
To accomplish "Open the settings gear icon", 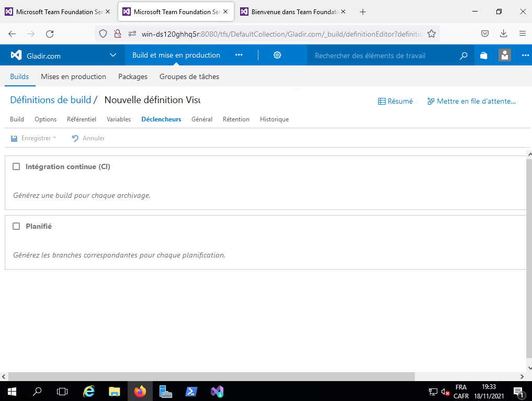I will click(277, 55).
